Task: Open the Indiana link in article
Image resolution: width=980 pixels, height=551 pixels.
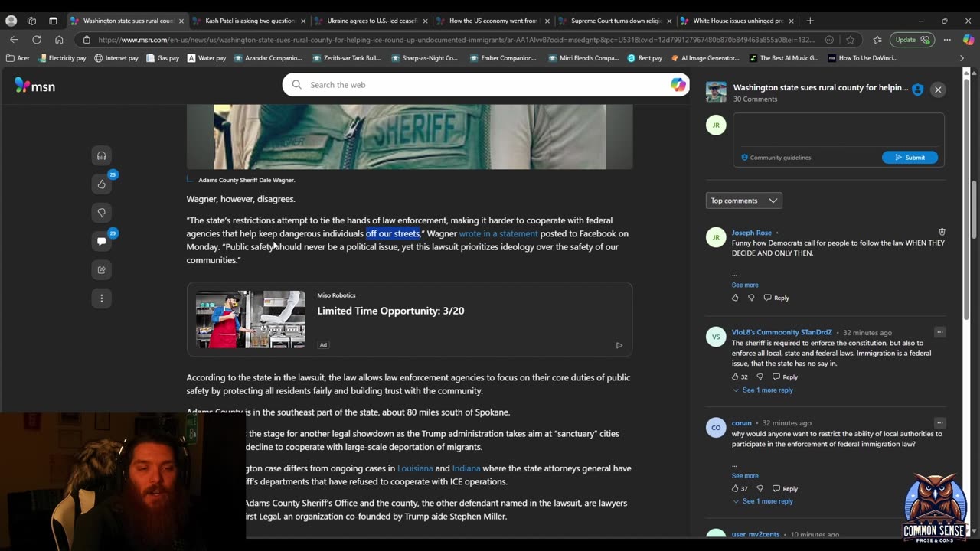Action: 466,468
